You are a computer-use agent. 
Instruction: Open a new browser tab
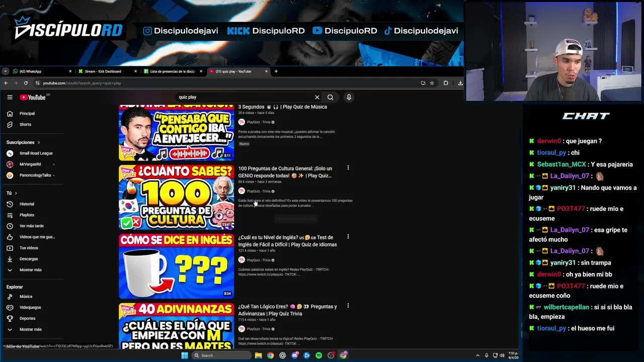276,71
